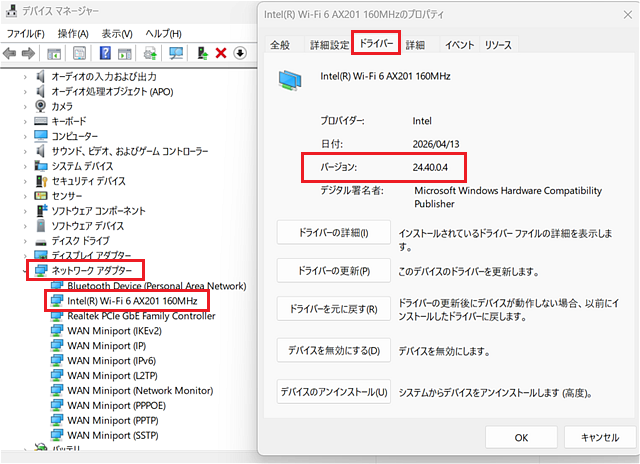
Task: Click the sensor category icon
Action: [x=41, y=196]
